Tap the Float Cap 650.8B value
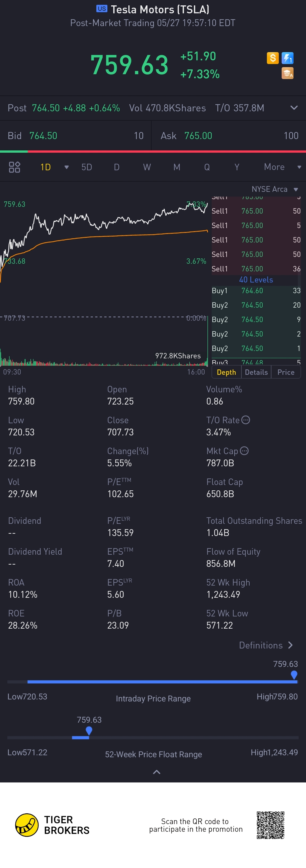Screen dimensions: 306x868 [220, 494]
